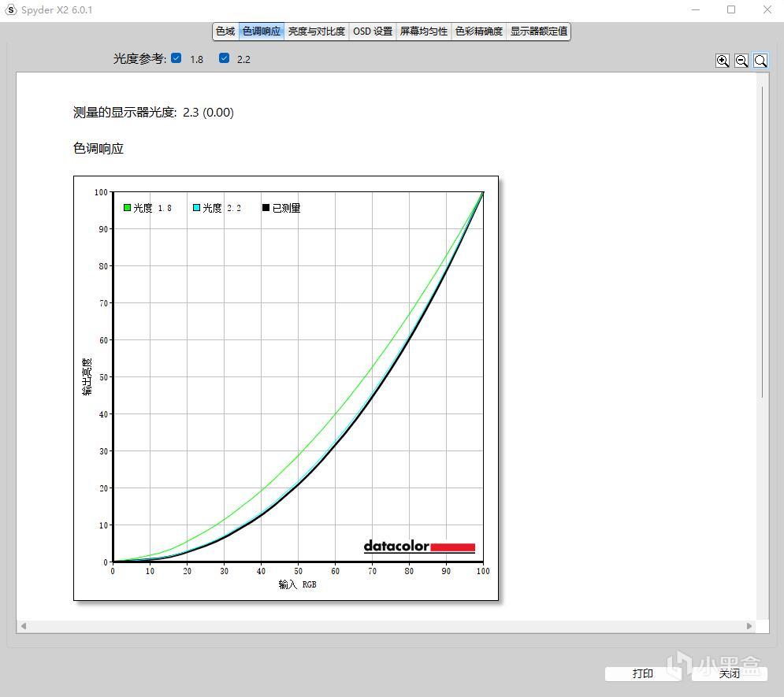
Task: Select the OSD 设置 tab
Action: pos(372,32)
